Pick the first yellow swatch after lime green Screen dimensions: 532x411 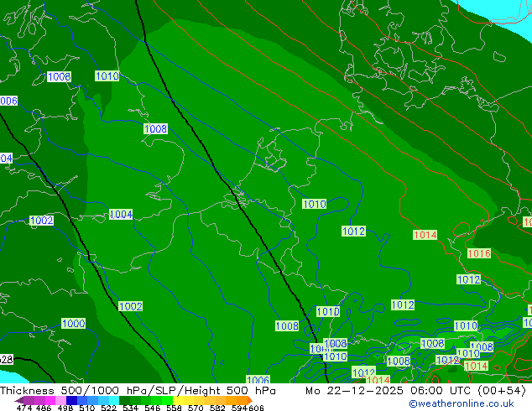click(178, 400)
